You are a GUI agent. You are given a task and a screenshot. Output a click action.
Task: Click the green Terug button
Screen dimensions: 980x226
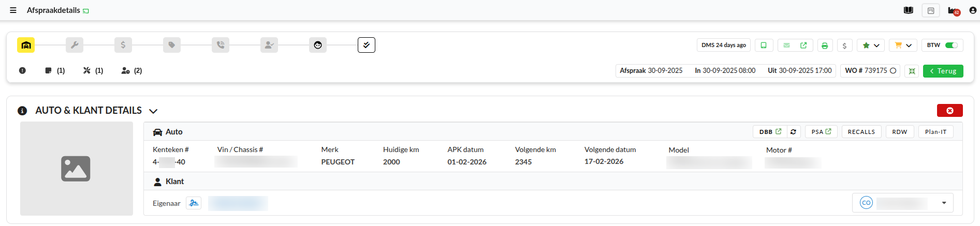[x=943, y=71]
